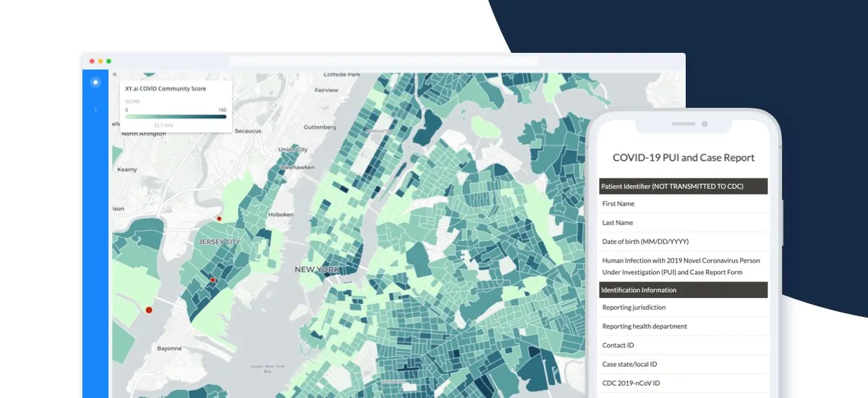868x398 pixels.
Task: Click the red marker north of Jersey City
Action: click(219, 218)
